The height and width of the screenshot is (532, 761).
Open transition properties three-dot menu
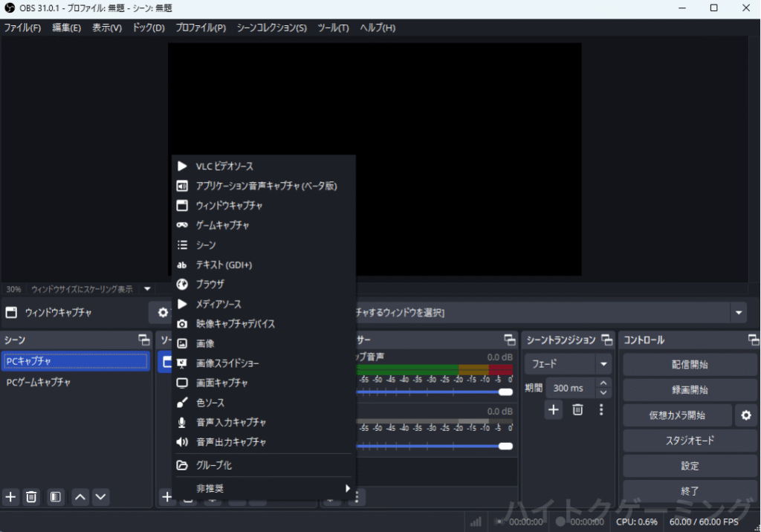point(601,410)
